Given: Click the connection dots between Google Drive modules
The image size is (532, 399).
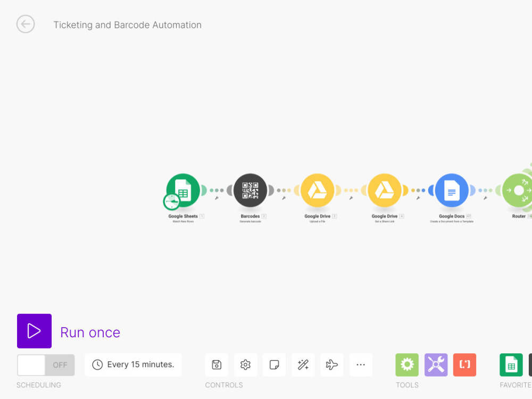Looking at the screenshot, I should [x=351, y=190].
